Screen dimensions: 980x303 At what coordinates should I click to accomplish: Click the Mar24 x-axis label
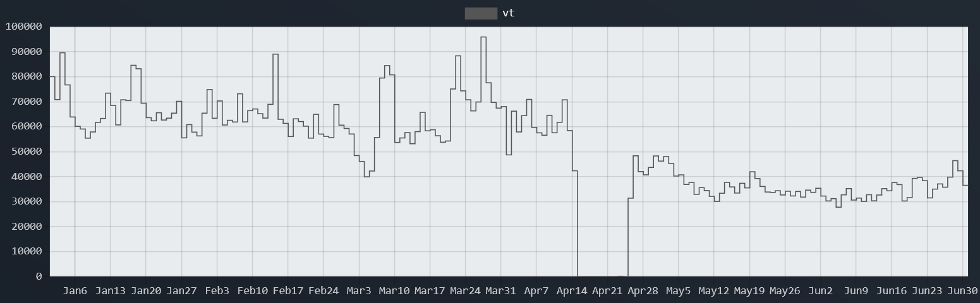(x=466, y=291)
